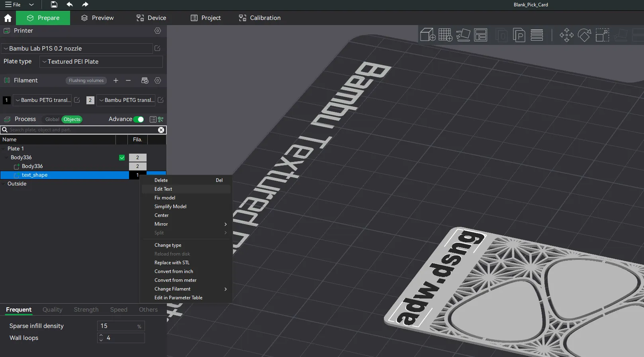Viewport: 644px width, 357px height.
Task: Click filament 1 black color swatch
Action: (7, 100)
